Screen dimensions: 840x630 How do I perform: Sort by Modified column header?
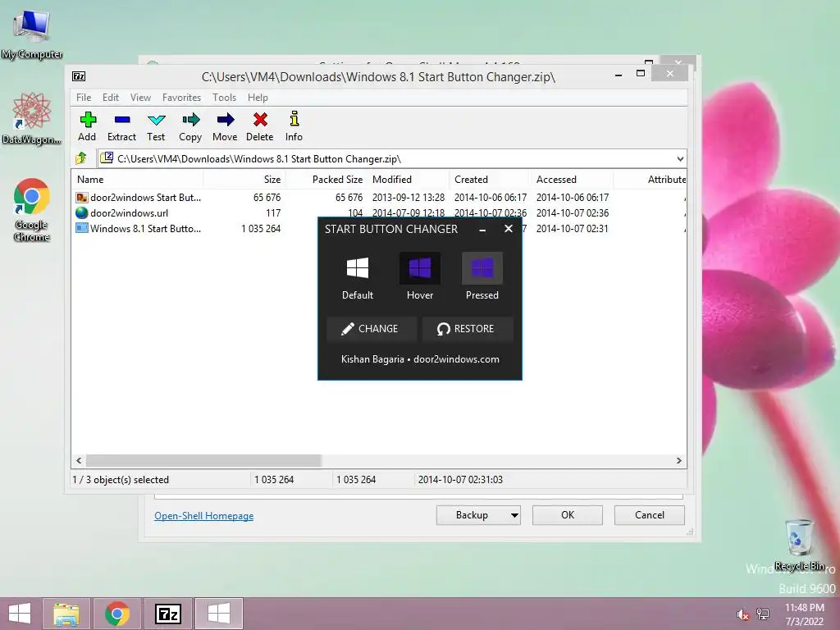tap(409, 180)
